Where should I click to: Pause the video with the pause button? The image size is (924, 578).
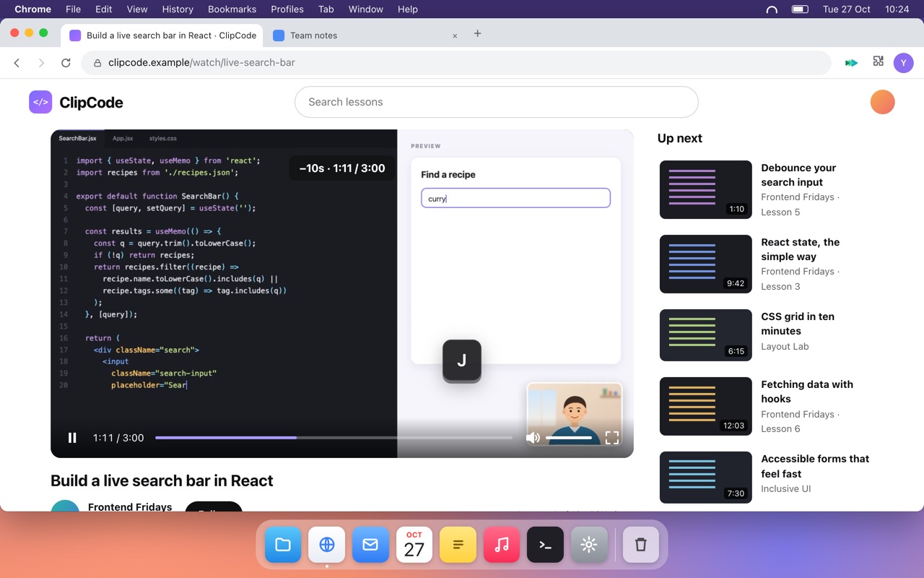[x=72, y=438]
